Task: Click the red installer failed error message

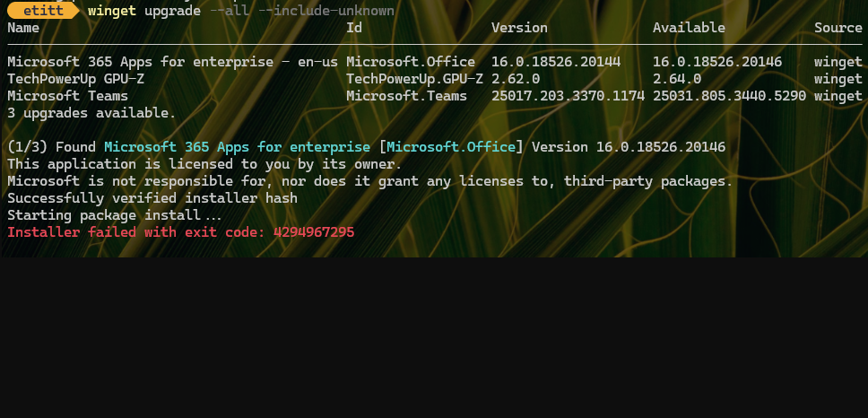Action: (180, 232)
